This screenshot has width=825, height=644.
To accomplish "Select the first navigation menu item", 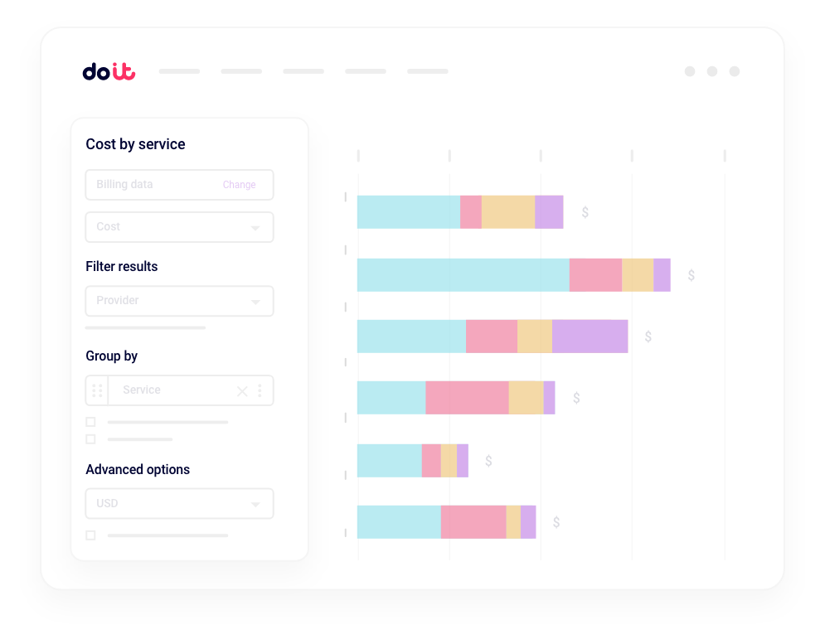I will click(x=179, y=71).
